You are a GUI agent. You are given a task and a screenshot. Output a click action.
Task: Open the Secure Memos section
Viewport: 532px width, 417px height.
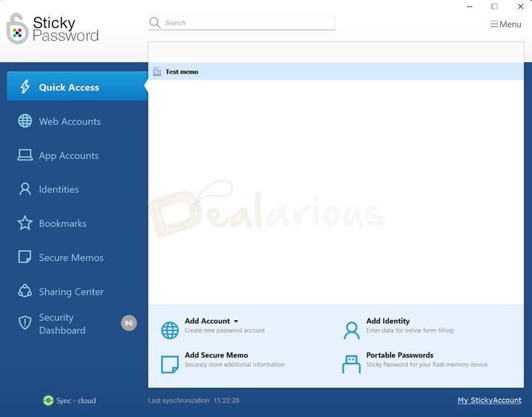[71, 257]
